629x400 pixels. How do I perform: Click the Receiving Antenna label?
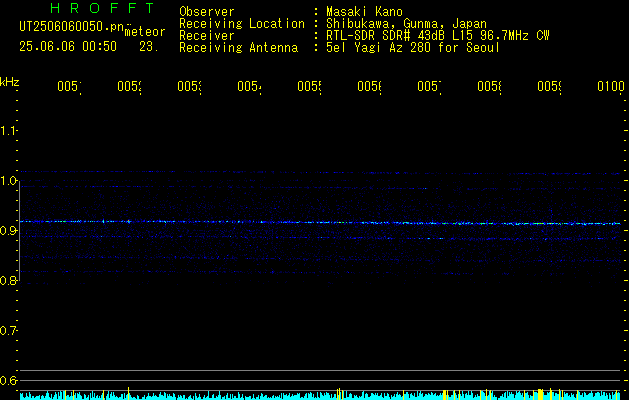[239, 48]
